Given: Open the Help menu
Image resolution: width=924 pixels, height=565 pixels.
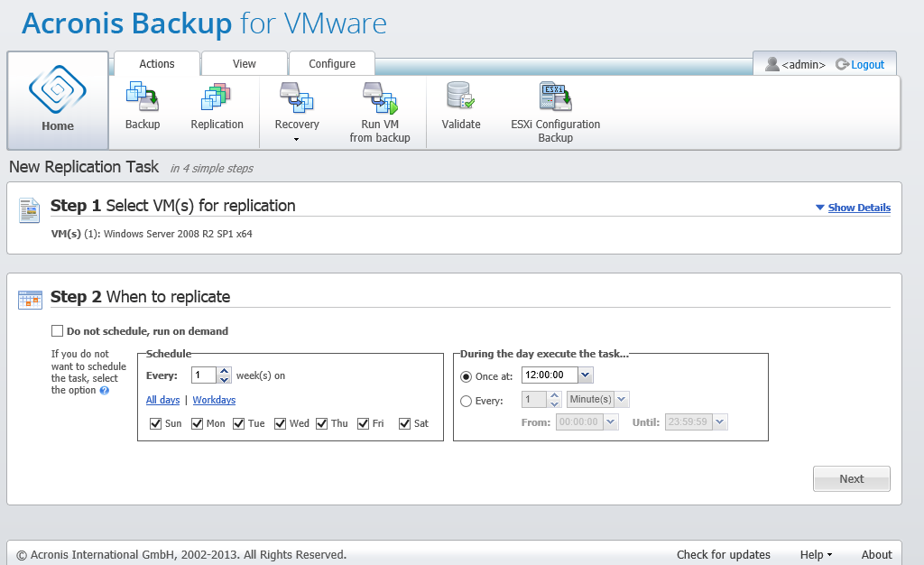Looking at the screenshot, I should [816, 554].
